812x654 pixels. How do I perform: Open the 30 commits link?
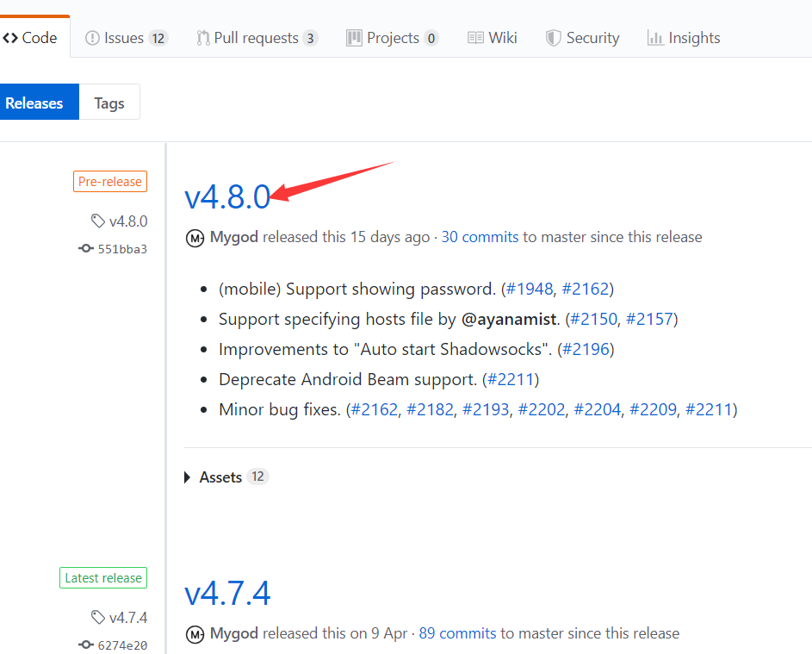click(480, 237)
